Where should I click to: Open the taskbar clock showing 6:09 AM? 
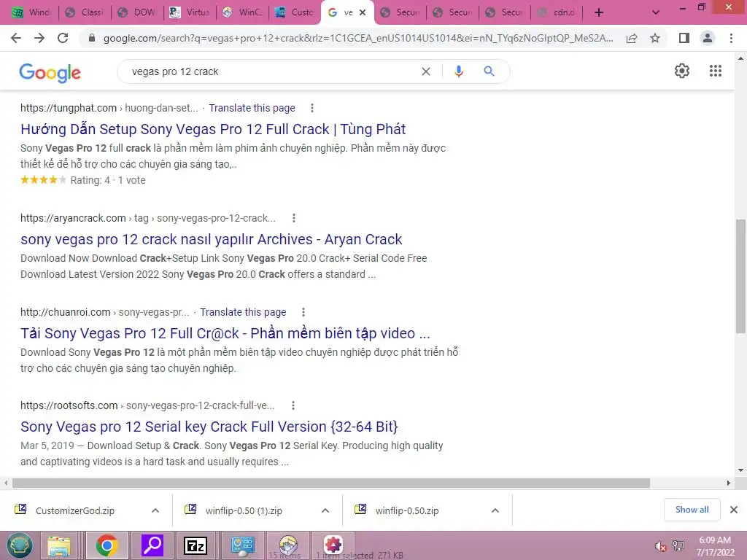click(715, 546)
